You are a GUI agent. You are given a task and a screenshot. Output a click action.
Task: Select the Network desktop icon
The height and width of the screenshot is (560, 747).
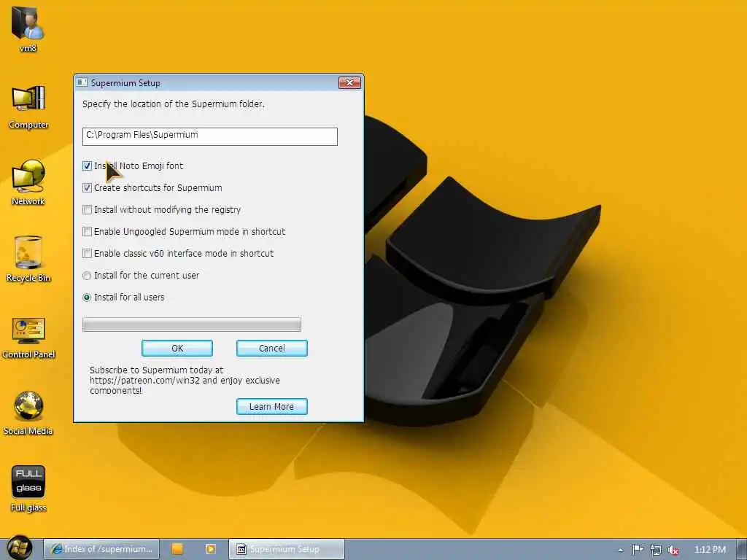pos(28,182)
